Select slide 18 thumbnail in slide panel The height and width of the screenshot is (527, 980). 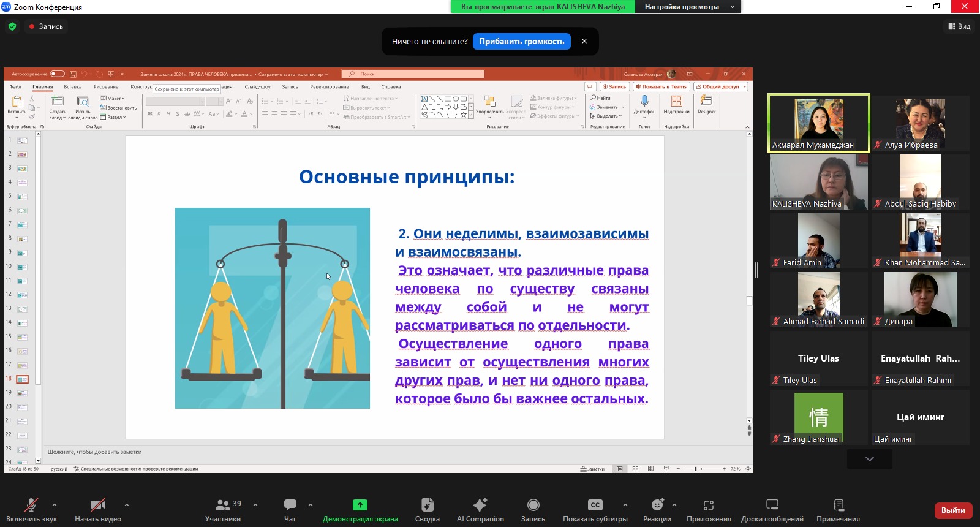pyautogui.click(x=23, y=379)
